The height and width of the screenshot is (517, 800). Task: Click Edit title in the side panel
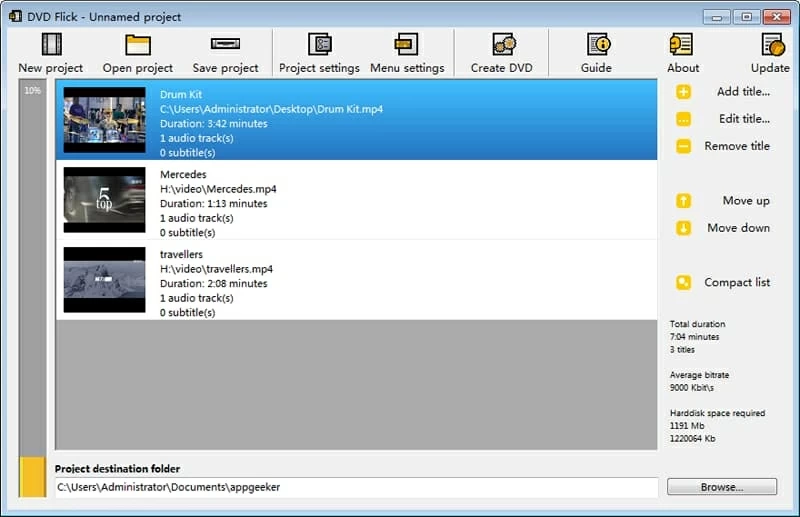(x=728, y=119)
